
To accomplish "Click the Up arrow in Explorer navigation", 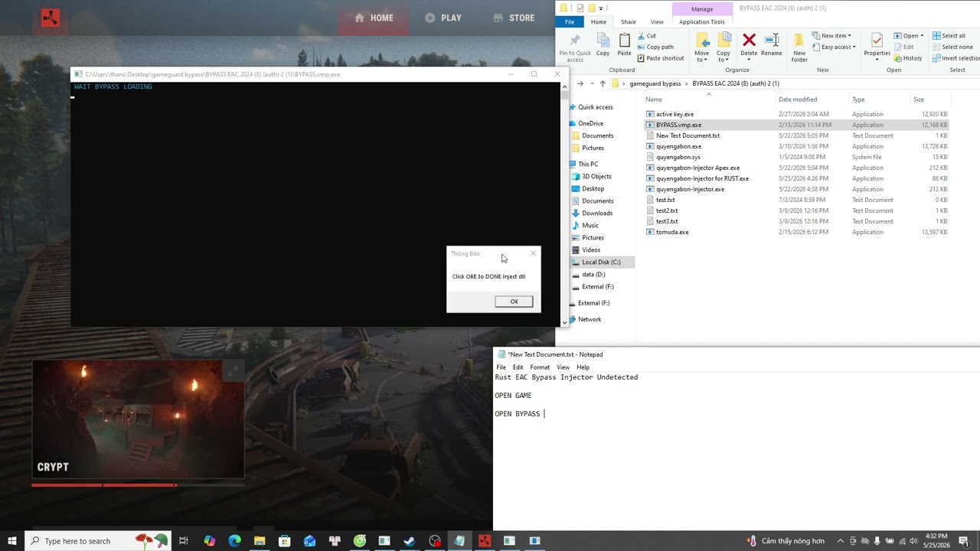I will pos(603,83).
